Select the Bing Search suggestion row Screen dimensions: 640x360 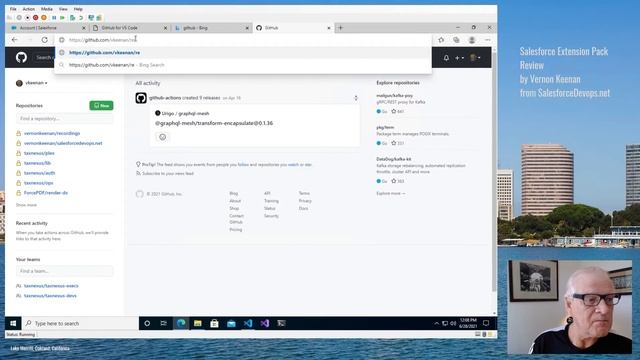point(243,65)
